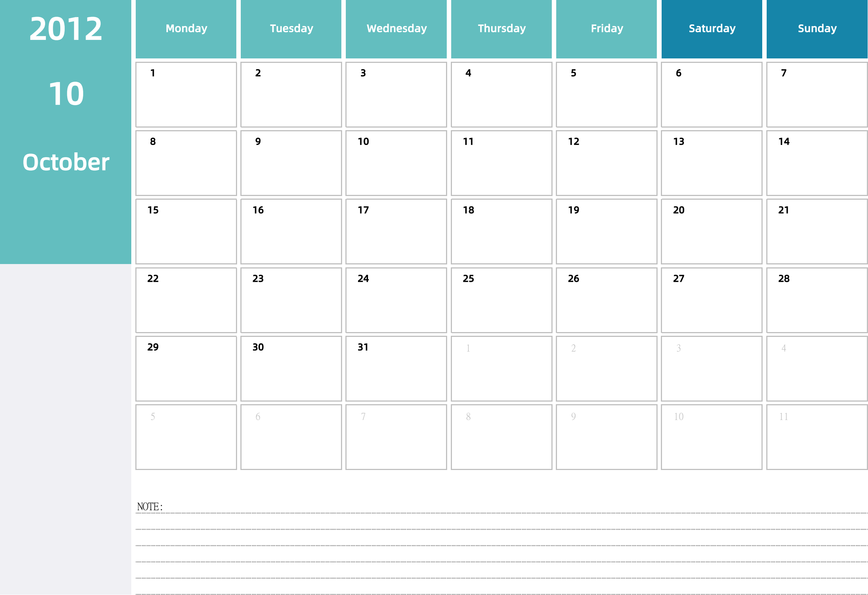Screen dimensions: 868x595
Task: Click the Thursday column header
Action: pos(501,30)
